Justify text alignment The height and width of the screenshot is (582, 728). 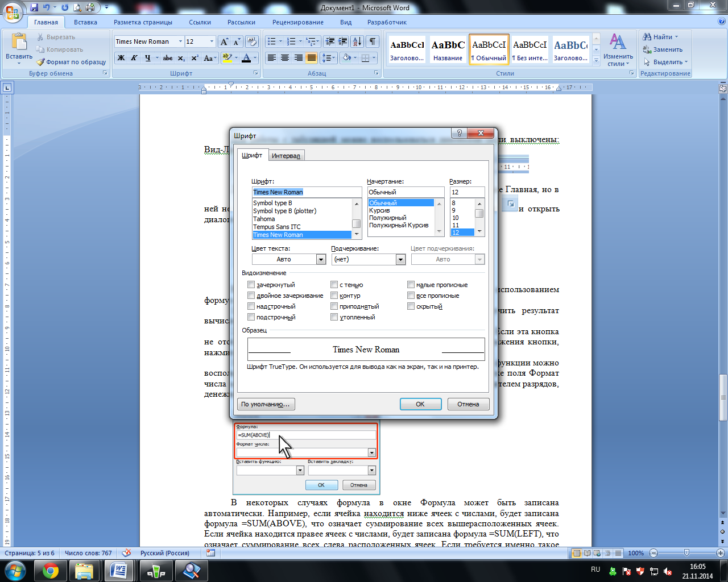click(x=311, y=58)
